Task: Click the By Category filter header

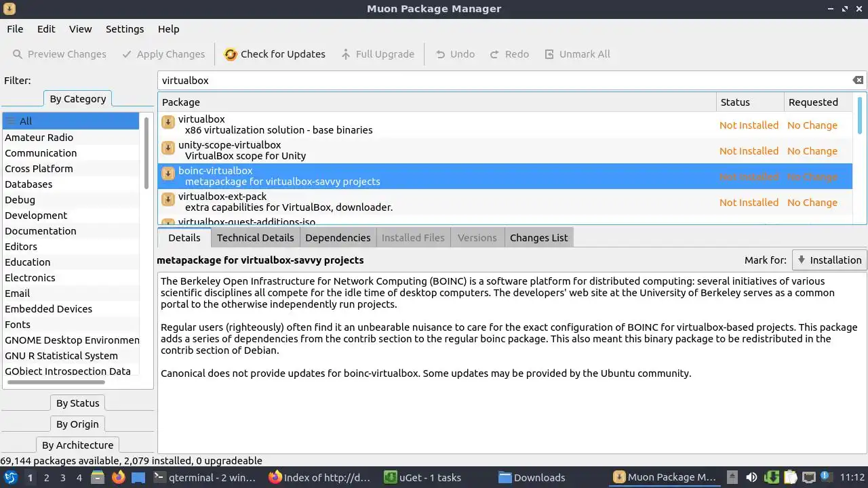Action: 77,99
